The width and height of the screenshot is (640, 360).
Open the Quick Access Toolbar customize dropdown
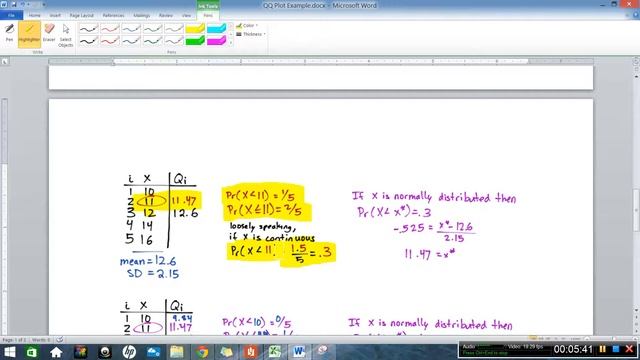click(x=44, y=4)
